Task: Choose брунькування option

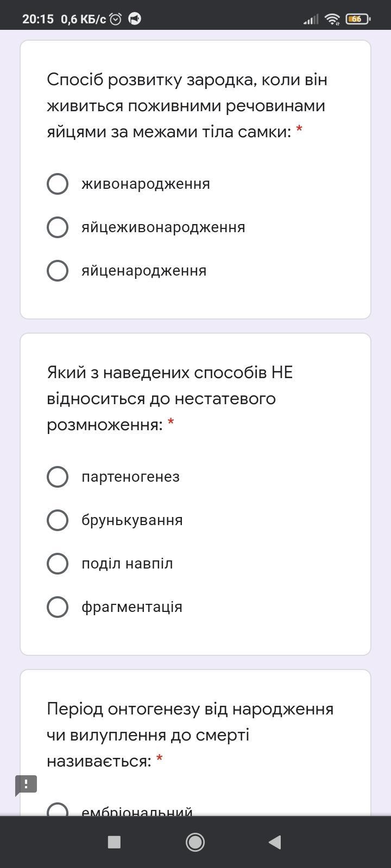Action: pyautogui.click(x=58, y=520)
